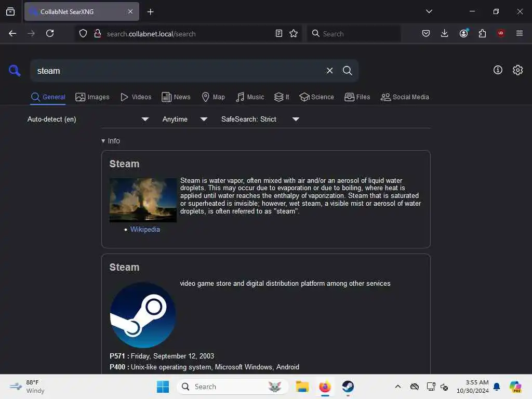The height and width of the screenshot is (399, 532).
Task: Click the P400 platform line
Action: tap(204, 367)
